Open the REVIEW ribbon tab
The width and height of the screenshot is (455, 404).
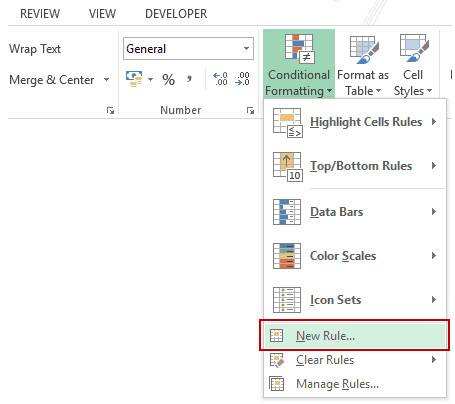pyautogui.click(x=40, y=14)
